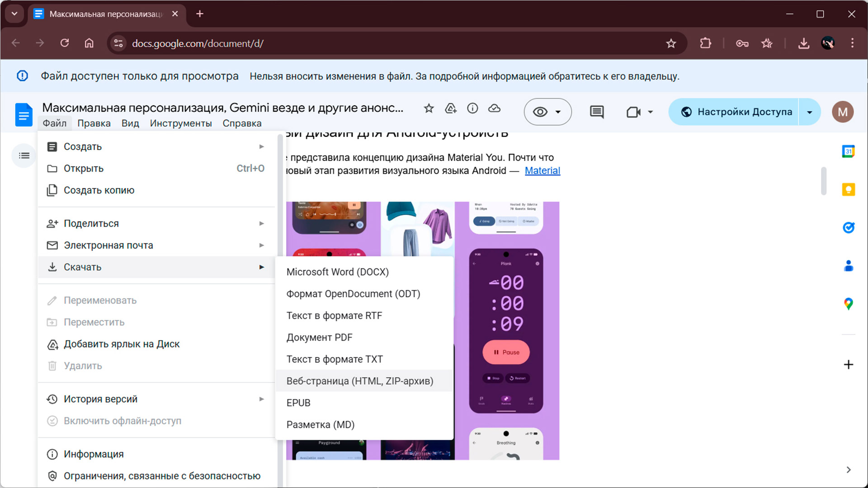Open the password manager key icon
Screen dimensions: 868x488
click(742, 43)
